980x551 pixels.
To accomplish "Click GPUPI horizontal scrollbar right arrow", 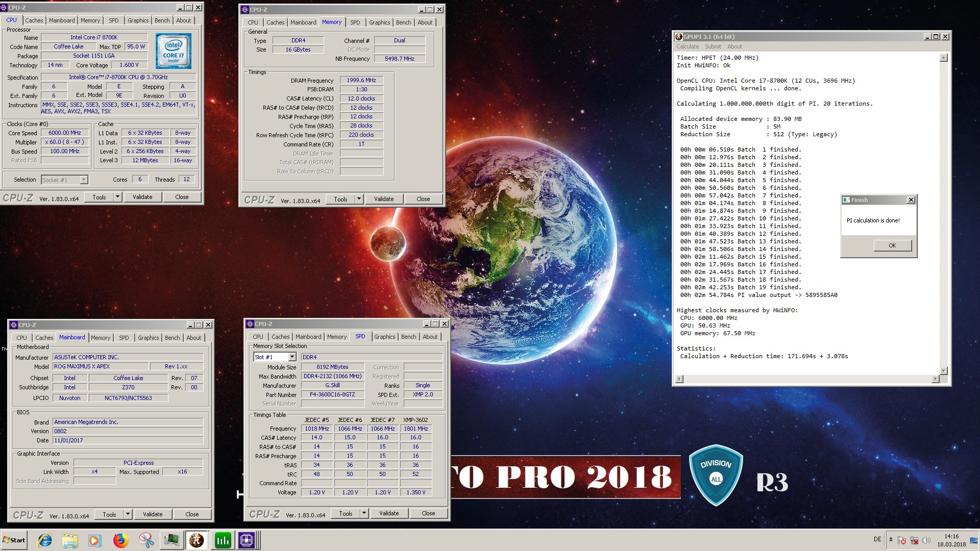I will (935, 379).
